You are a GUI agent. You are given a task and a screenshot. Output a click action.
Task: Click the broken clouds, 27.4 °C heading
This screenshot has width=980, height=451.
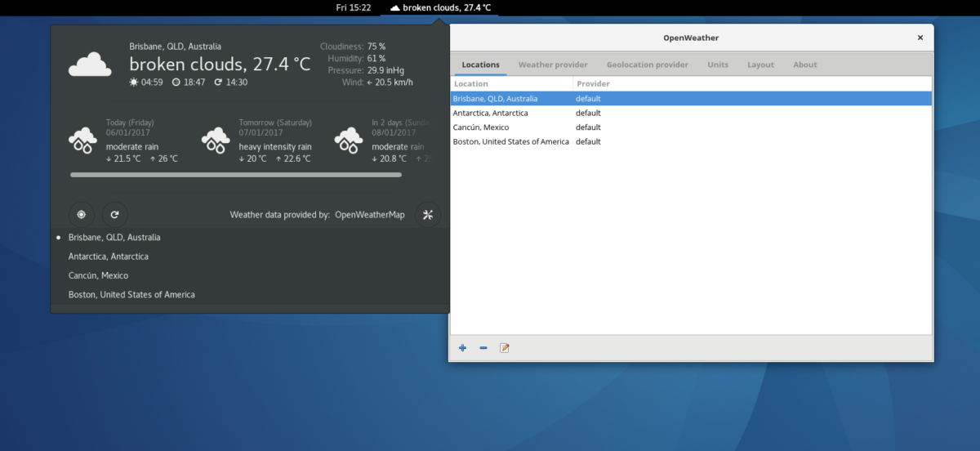220,64
